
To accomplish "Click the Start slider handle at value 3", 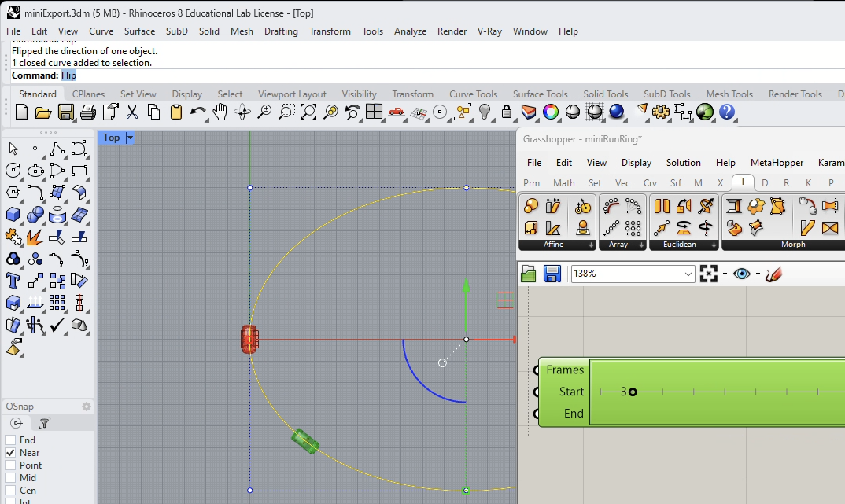I will pos(633,392).
